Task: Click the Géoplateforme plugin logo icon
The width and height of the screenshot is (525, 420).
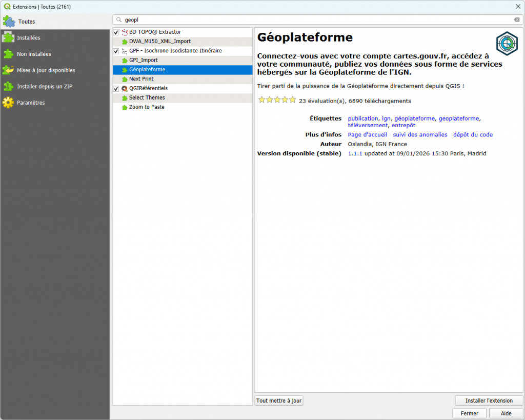Action: (507, 43)
